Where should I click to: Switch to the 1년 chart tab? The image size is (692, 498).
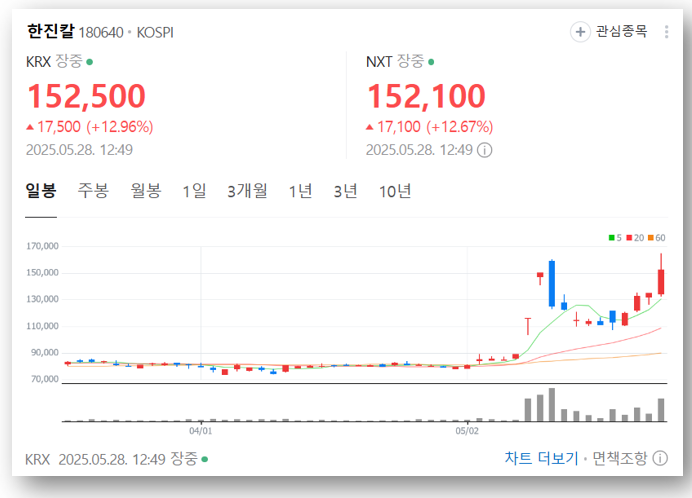point(301,191)
